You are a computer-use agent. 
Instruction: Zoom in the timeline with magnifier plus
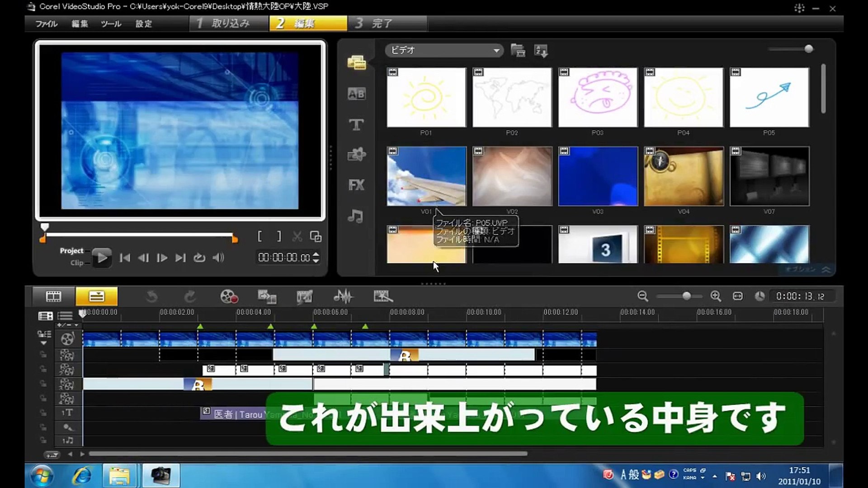coord(716,296)
